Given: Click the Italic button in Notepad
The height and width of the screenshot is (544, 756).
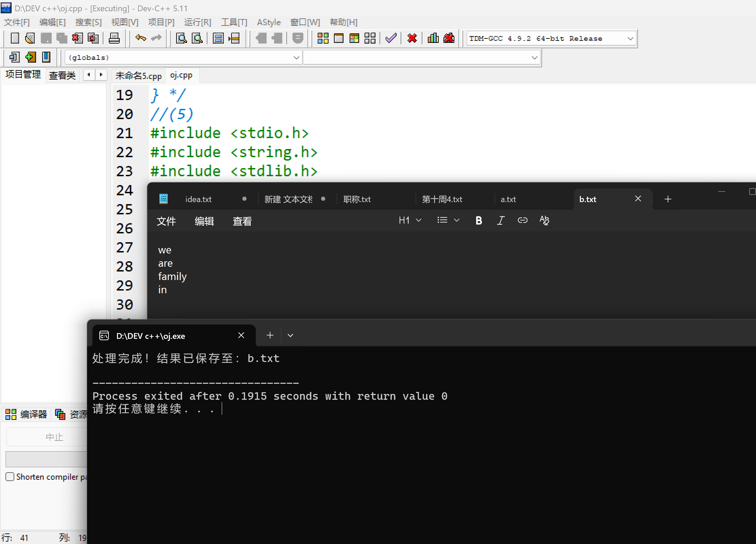Looking at the screenshot, I should tap(500, 220).
